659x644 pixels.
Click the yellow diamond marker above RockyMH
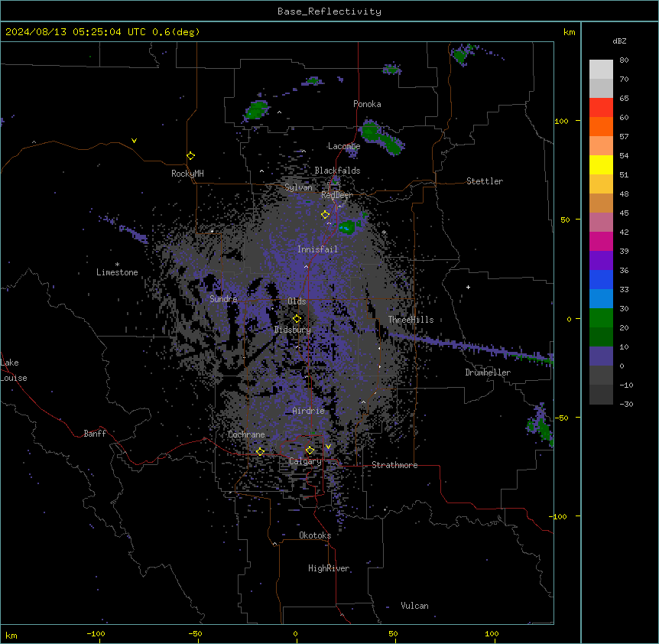click(190, 156)
